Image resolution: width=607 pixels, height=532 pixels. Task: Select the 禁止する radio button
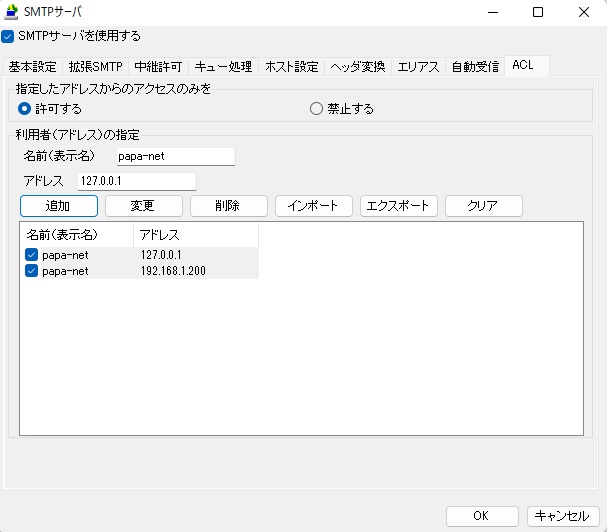316,109
